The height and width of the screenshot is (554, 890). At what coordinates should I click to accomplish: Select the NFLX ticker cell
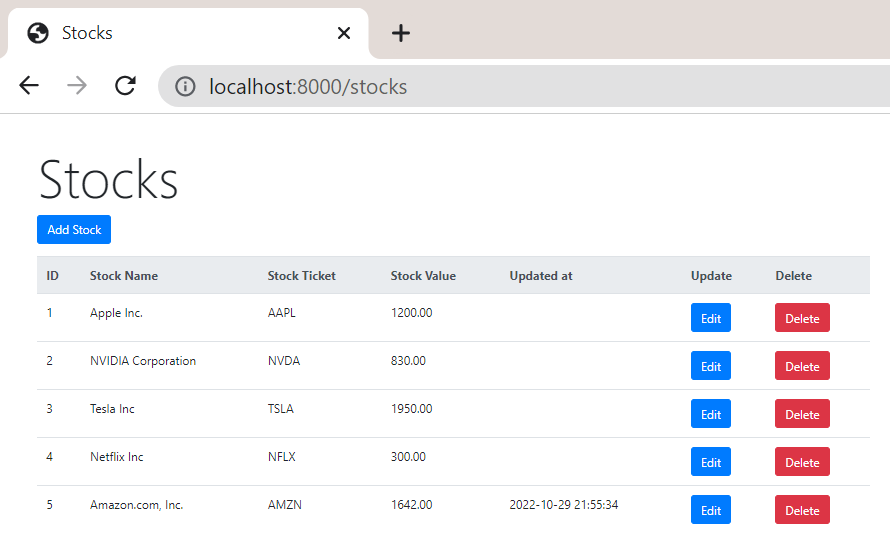(x=282, y=457)
